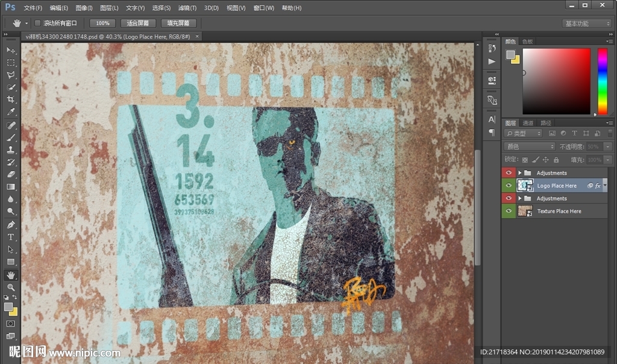
Task: Open the Character panel icon
Action: (492, 120)
